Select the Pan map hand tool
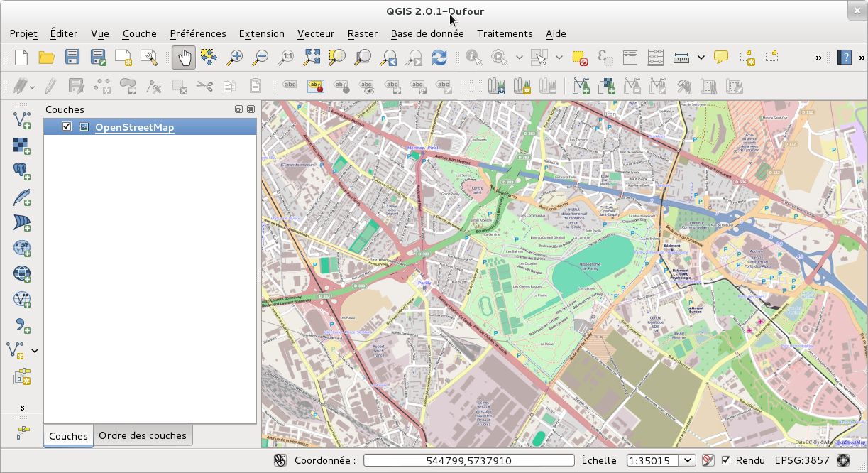Viewport: 868px width, 473px height. (184, 58)
